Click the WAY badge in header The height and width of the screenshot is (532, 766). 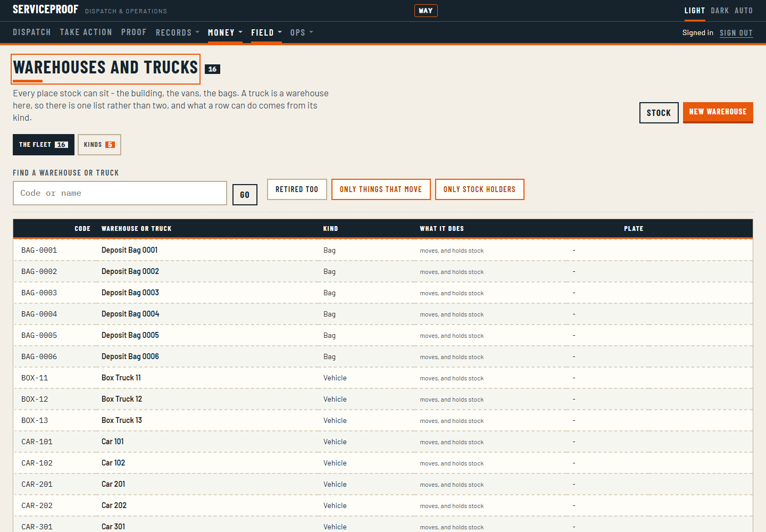426,11
